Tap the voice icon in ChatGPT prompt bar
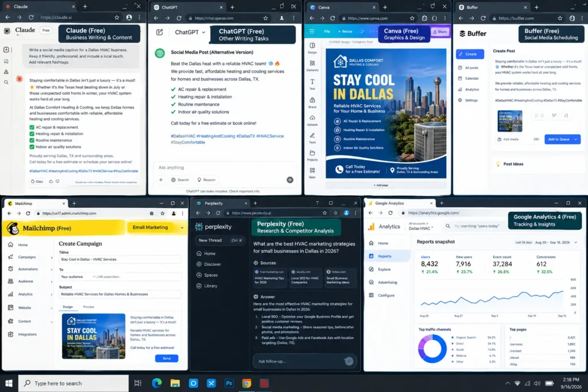This screenshot has width=588, height=392. (290, 180)
